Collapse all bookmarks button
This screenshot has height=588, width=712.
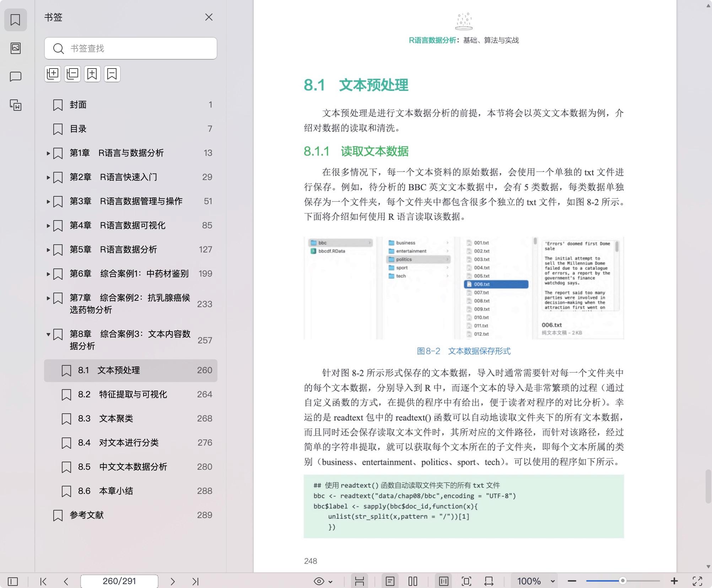[x=72, y=74]
